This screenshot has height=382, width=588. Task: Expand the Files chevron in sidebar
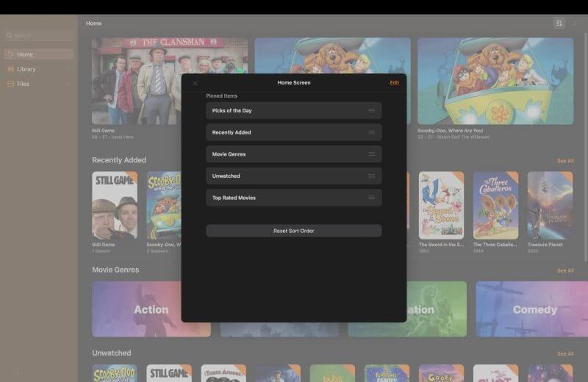pos(68,84)
